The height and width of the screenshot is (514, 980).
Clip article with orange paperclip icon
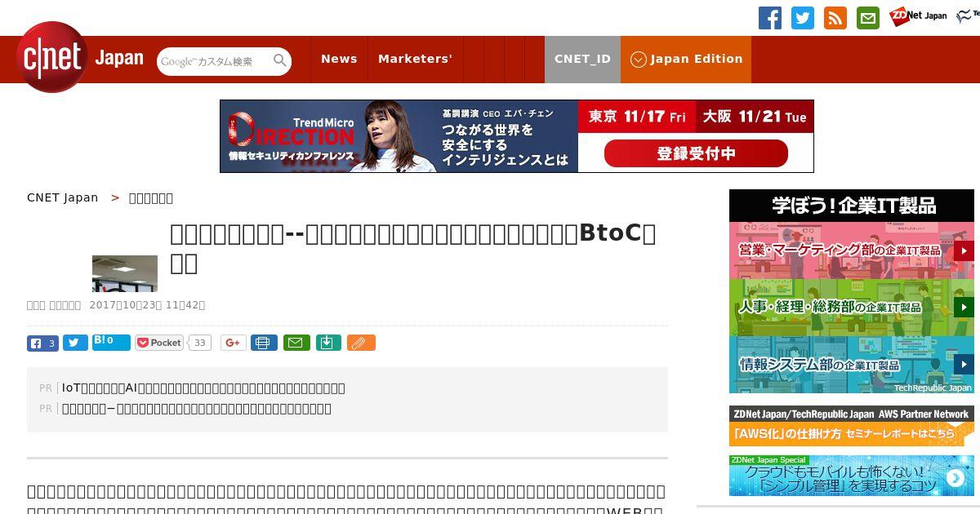(x=361, y=343)
